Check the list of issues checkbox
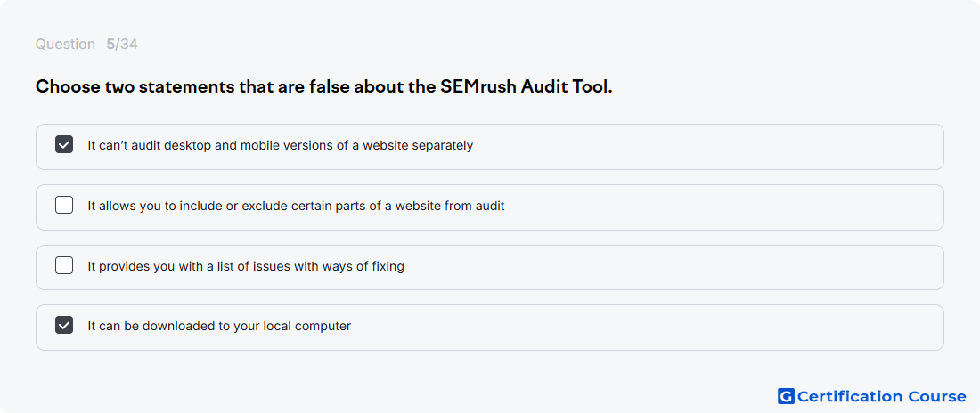Image resolution: width=980 pixels, height=413 pixels. (64, 265)
